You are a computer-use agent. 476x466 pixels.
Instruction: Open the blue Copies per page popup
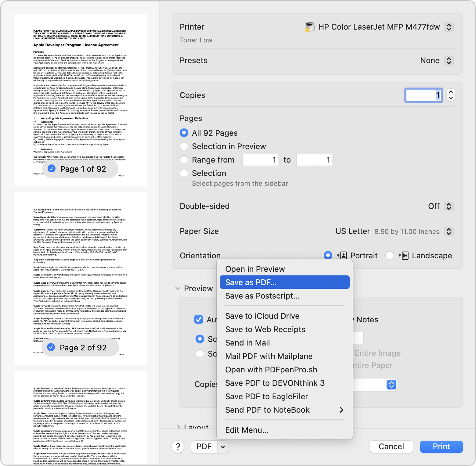[x=391, y=384]
